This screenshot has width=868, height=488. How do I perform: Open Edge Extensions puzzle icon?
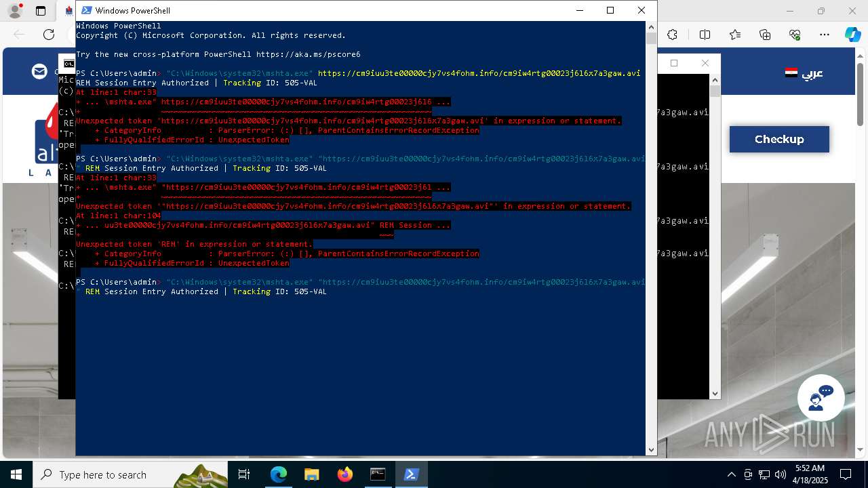[x=672, y=35]
